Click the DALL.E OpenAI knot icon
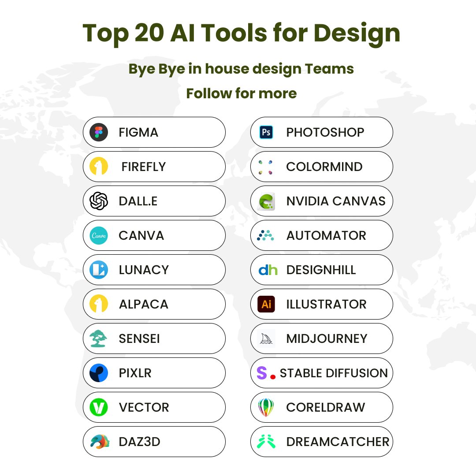This screenshot has height=476, width=476. coord(99,201)
